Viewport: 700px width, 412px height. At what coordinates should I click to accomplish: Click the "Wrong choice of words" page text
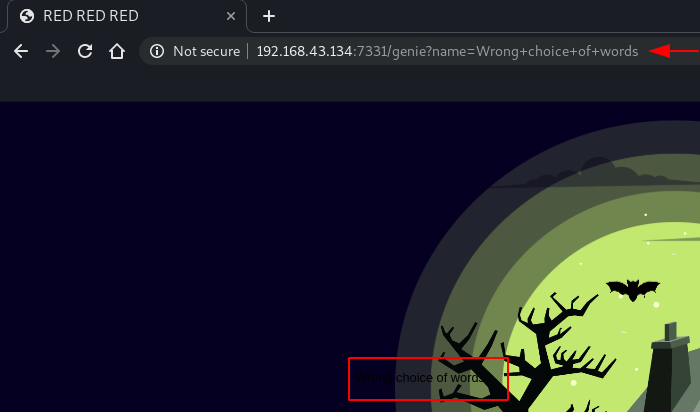421,378
